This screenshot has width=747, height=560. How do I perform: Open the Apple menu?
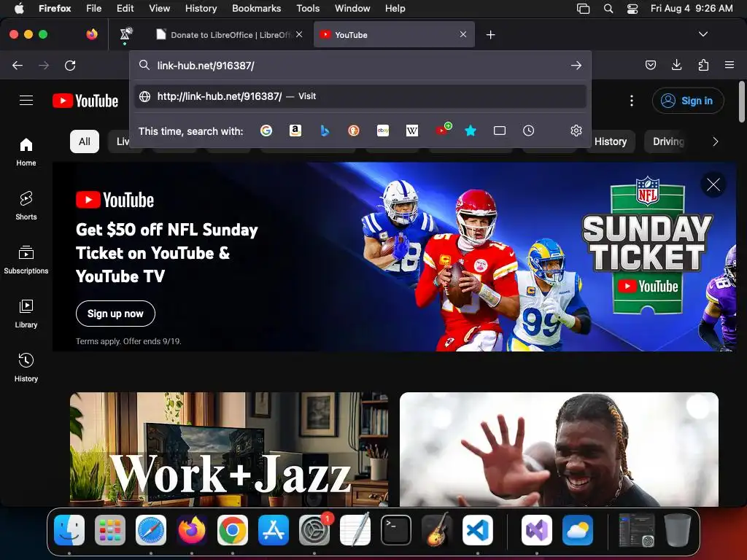pos(19,8)
